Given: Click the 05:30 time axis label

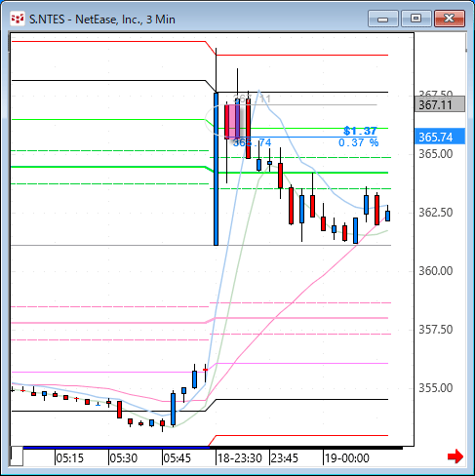Looking at the screenshot, I should [124, 458].
